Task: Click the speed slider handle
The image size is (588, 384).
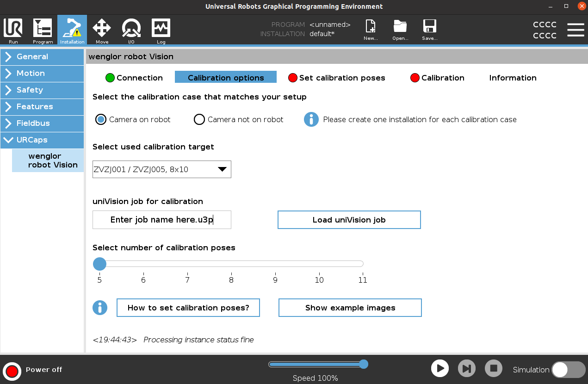Action: click(364, 364)
